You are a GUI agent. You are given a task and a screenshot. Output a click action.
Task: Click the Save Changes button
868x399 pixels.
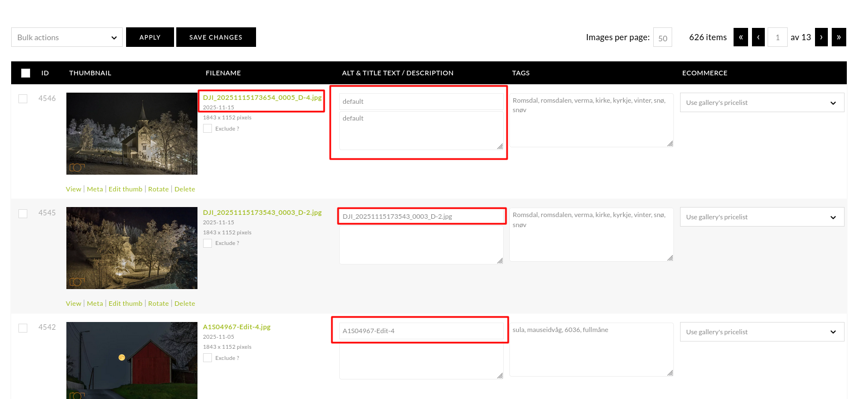pyautogui.click(x=216, y=37)
